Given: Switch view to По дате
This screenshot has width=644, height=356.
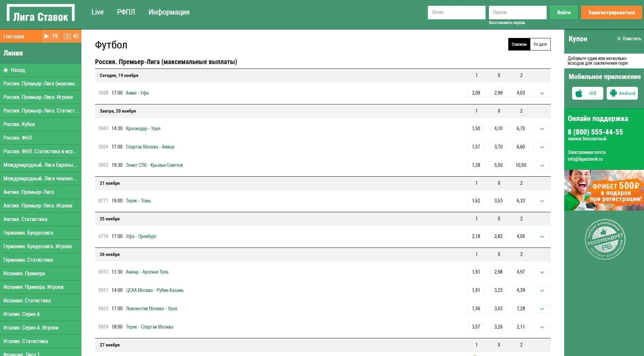Looking at the screenshot, I should point(540,44).
